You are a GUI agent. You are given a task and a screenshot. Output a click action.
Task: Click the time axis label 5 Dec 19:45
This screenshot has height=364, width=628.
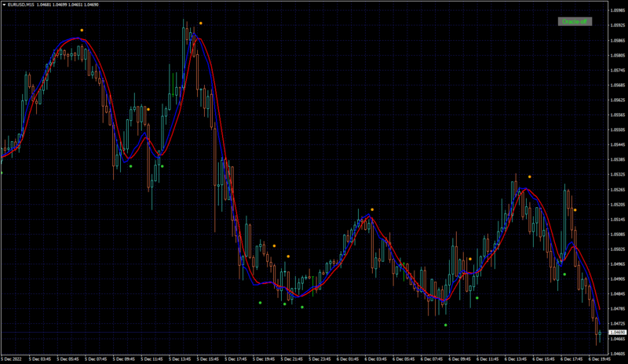(x=264, y=359)
